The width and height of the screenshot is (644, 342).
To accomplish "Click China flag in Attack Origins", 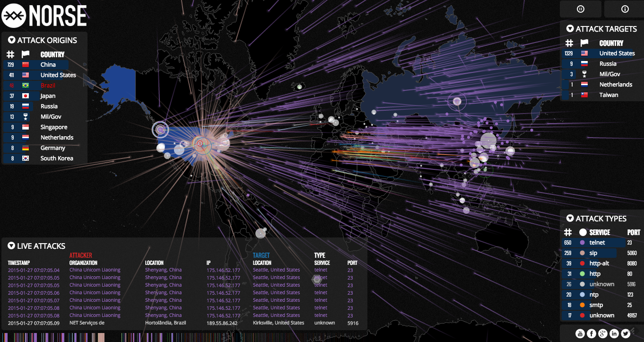I will [26, 65].
